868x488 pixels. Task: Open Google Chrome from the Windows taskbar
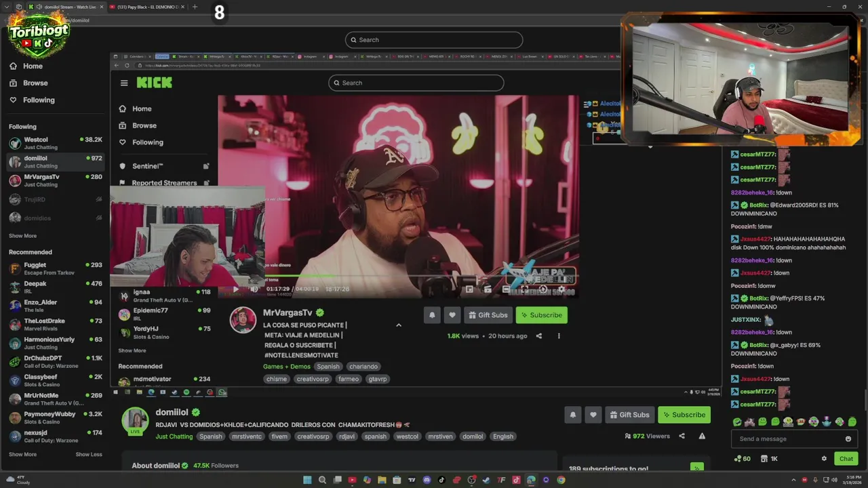tap(561, 480)
